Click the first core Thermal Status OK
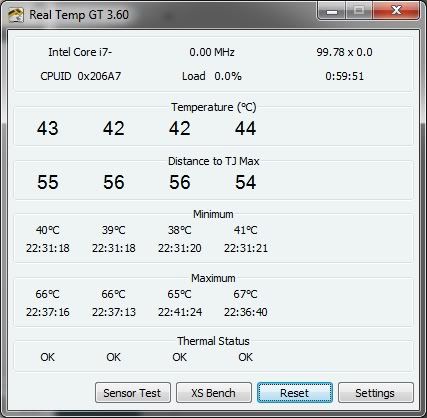The image size is (427, 418). click(x=47, y=357)
